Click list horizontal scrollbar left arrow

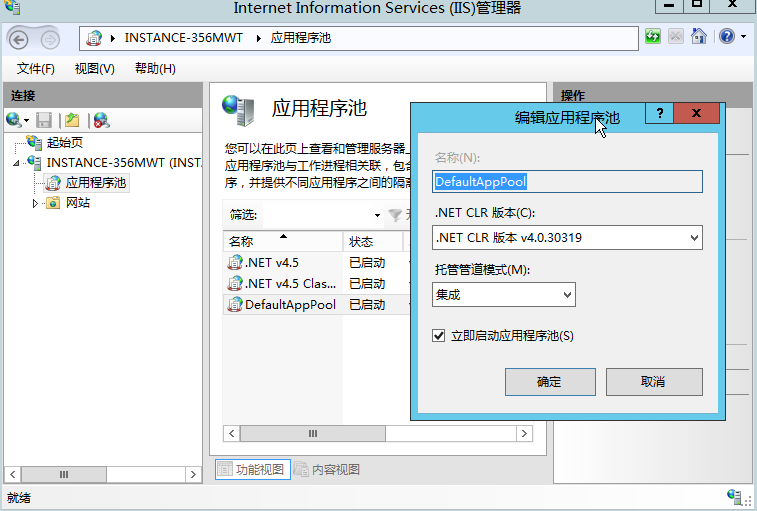[x=232, y=434]
